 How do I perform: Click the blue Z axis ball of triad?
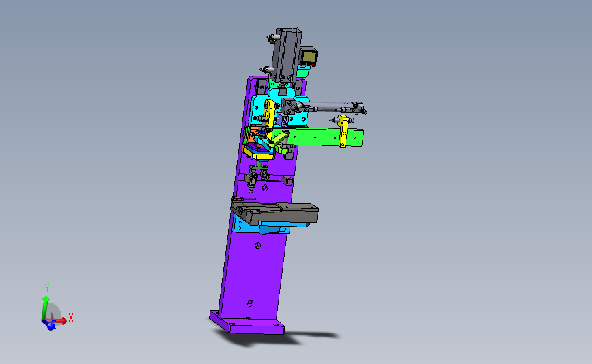click(51, 326)
